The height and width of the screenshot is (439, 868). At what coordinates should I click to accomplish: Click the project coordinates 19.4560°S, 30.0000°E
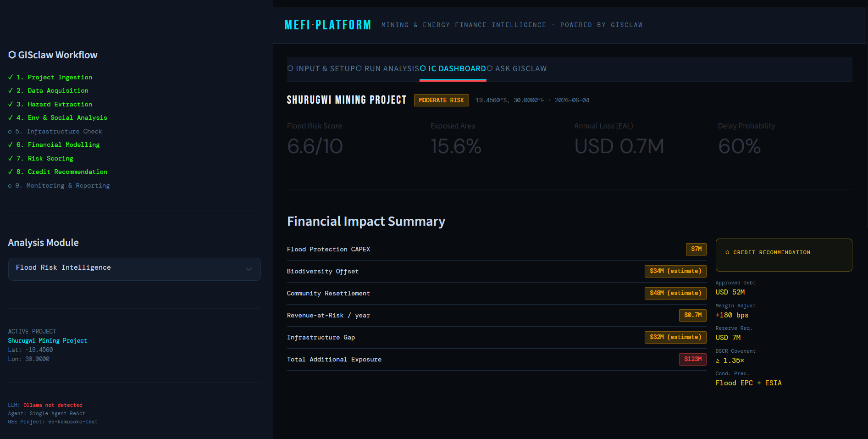(510, 100)
